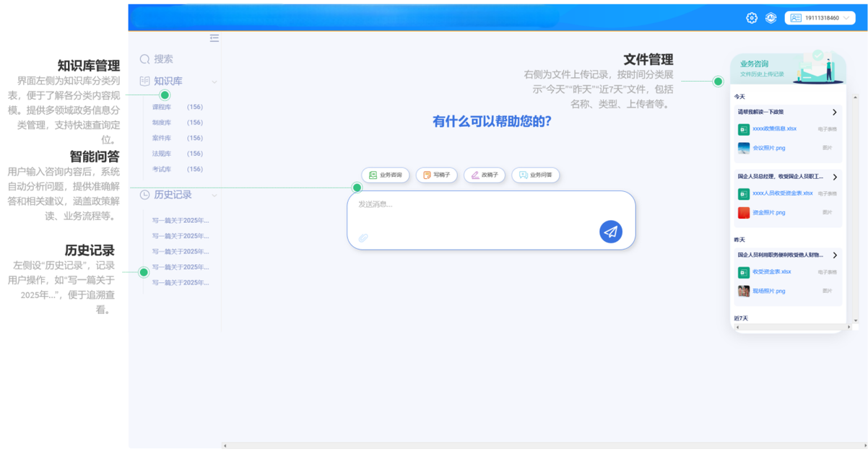Open the 现场照片.png thumbnail
This screenshot has height=451, width=868.
click(743, 292)
